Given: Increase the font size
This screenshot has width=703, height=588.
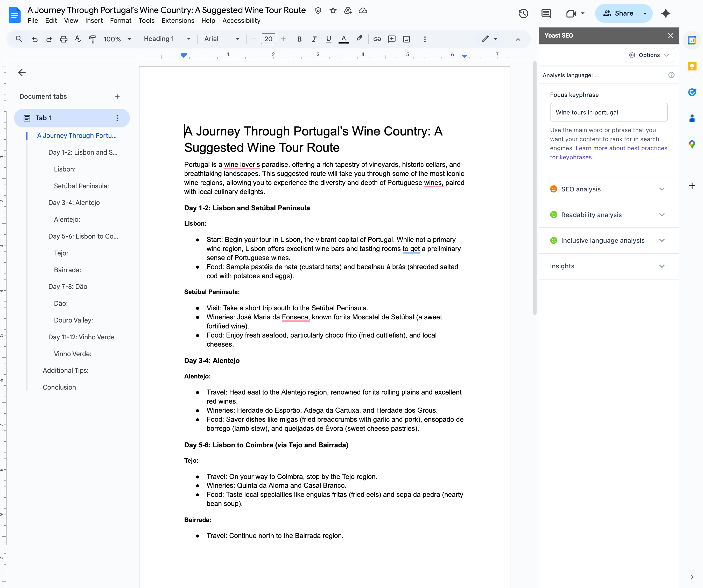Looking at the screenshot, I should pos(283,39).
